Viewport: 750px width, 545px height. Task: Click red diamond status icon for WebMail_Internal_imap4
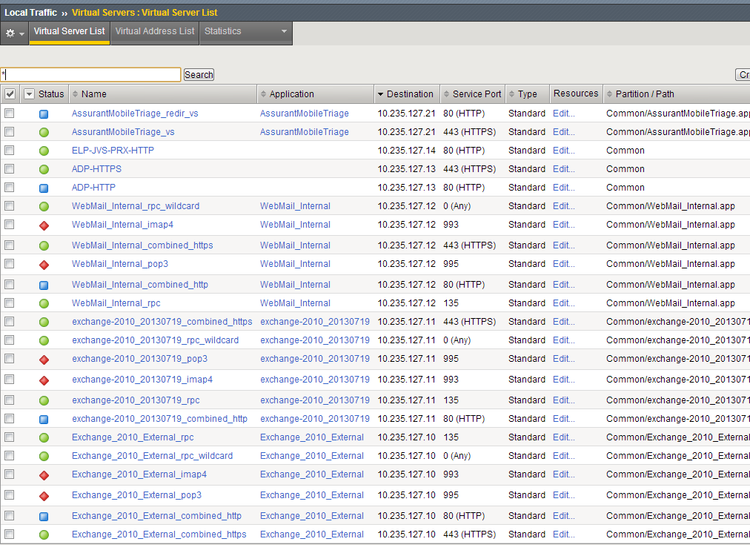[44, 226]
